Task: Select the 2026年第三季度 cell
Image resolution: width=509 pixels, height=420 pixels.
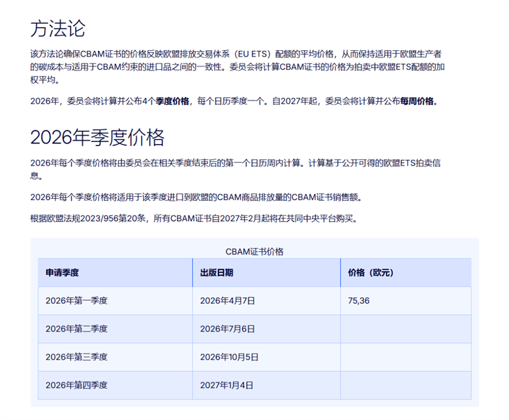Action: click(x=116, y=357)
